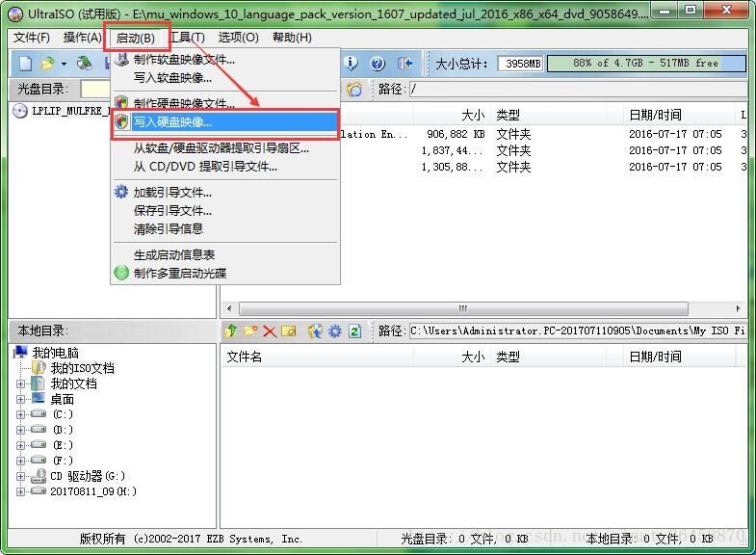The image size is (756, 555).
Task: Expand the (C:) drive node
Action: click(x=20, y=414)
